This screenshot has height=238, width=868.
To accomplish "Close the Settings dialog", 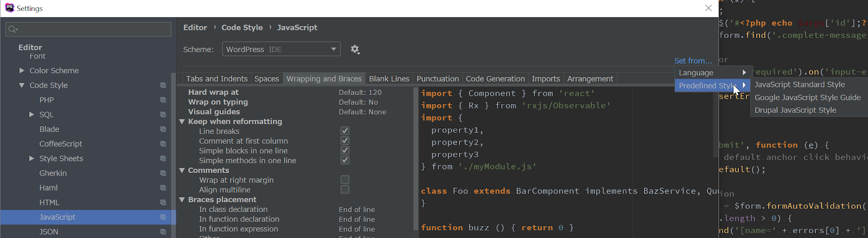I will [x=709, y=8].
